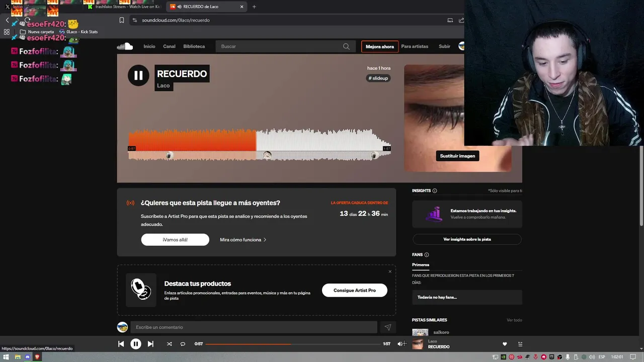Open the browser tab grid icon by bookmarks
644x362 pixels.
7,32
